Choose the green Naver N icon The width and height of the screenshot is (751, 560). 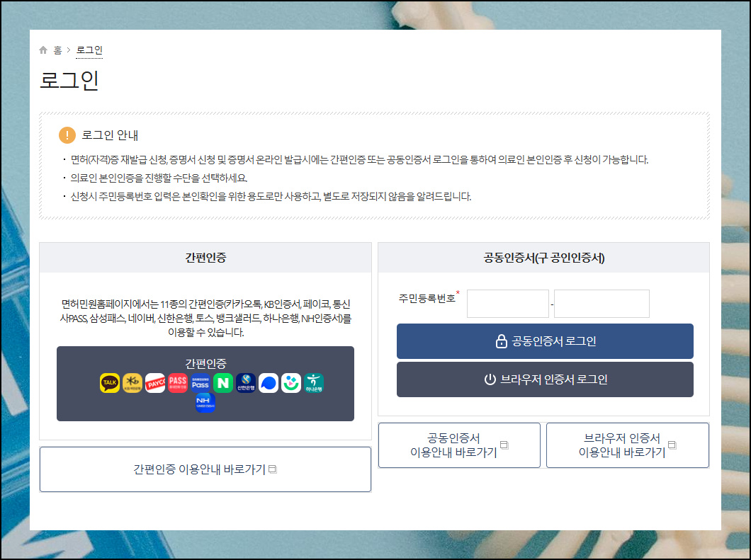tap(223, 383)
